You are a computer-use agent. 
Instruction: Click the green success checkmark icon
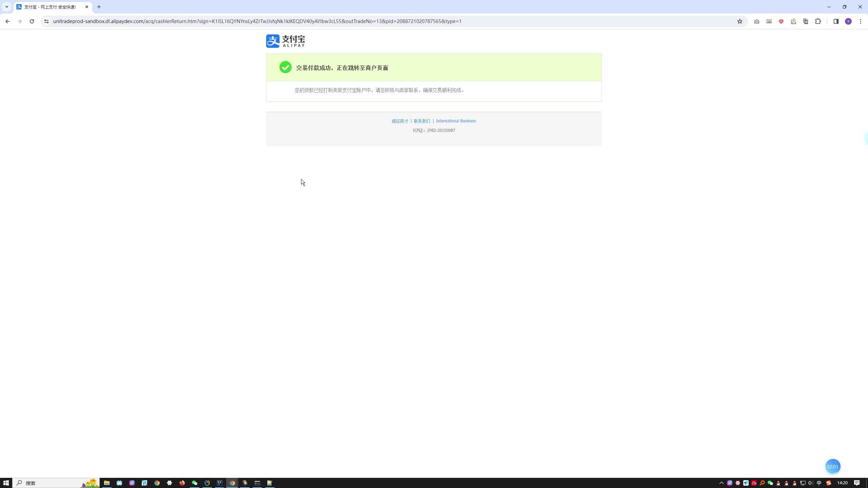click(285, 67)
